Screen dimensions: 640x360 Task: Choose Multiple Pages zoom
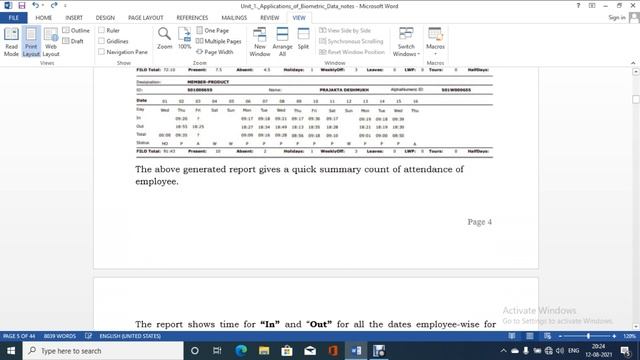pyautogui.click(x=218, y=41)
